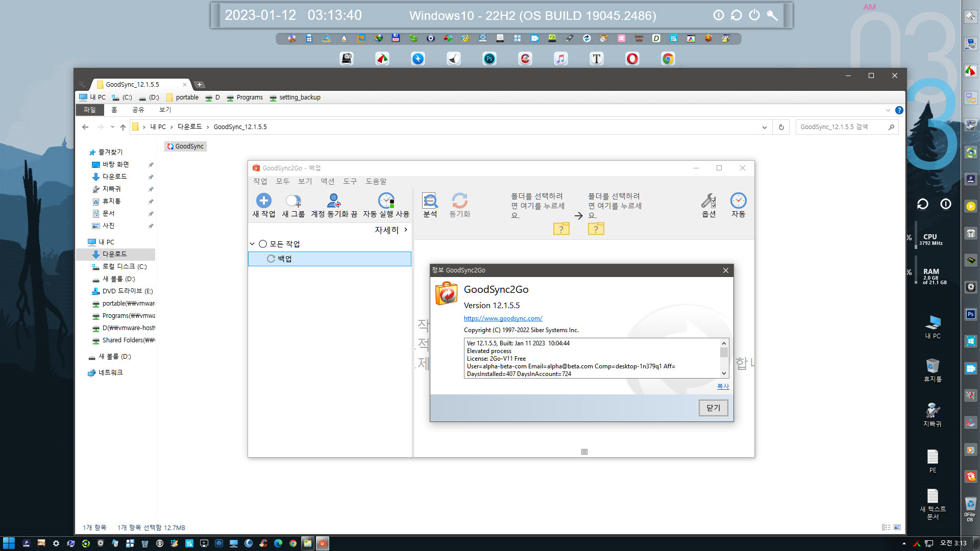The image size is (980, 551).
Task: Open the recent locations dropdown arrow in Explorer
Action: [x=112, y=127]
